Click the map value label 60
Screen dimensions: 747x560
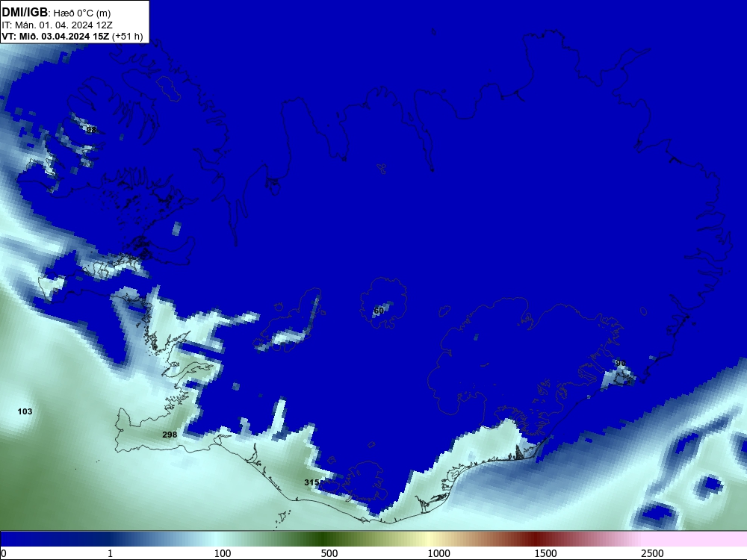pos(379,311)
